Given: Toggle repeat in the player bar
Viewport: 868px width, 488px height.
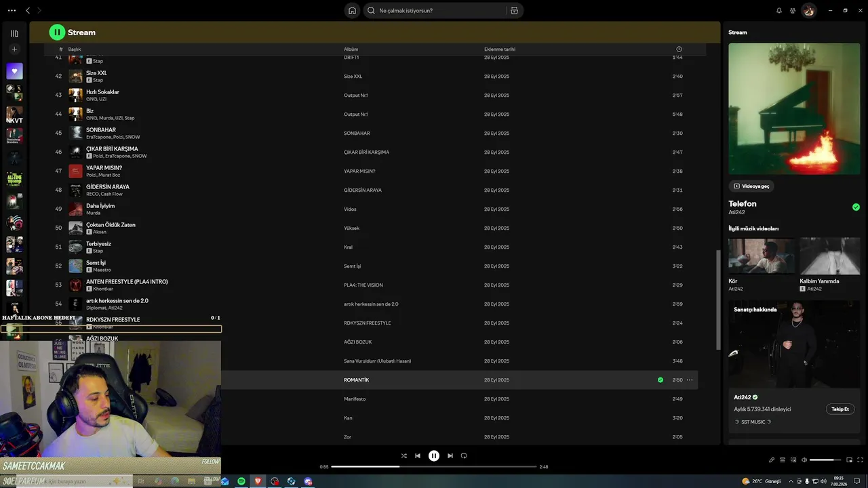Looking at the screenshot, I should (464, 456).
